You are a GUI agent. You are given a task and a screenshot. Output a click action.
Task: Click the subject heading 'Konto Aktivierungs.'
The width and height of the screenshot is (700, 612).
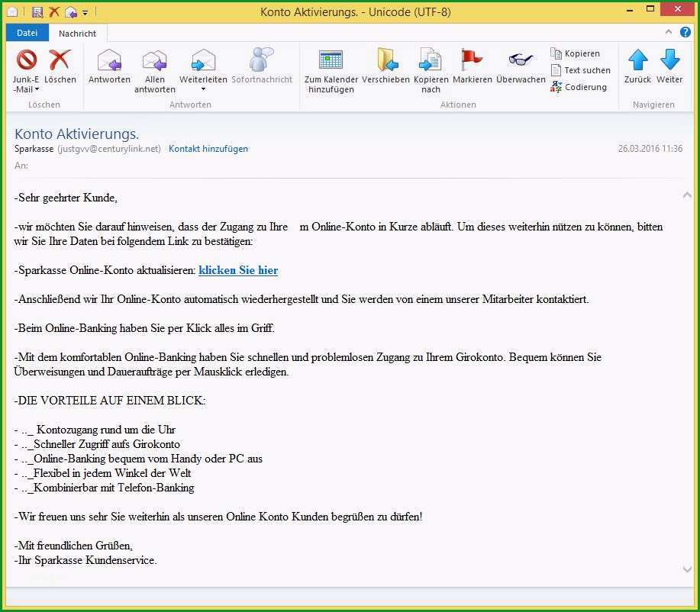[x=77, y=134]
